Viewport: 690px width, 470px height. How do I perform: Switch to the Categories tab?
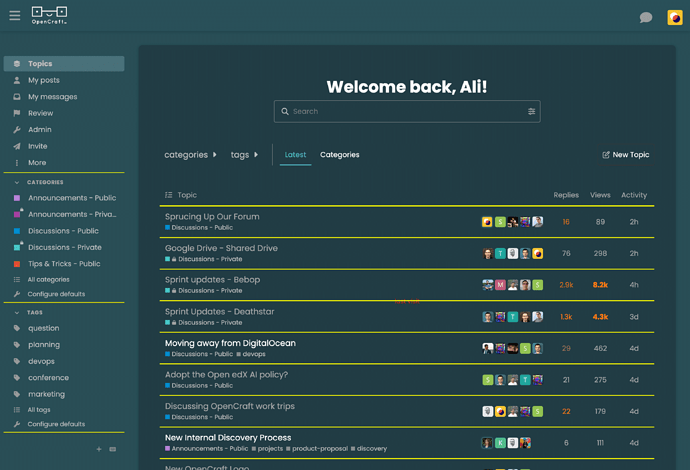pyautogui.click(x=339, y=155)
